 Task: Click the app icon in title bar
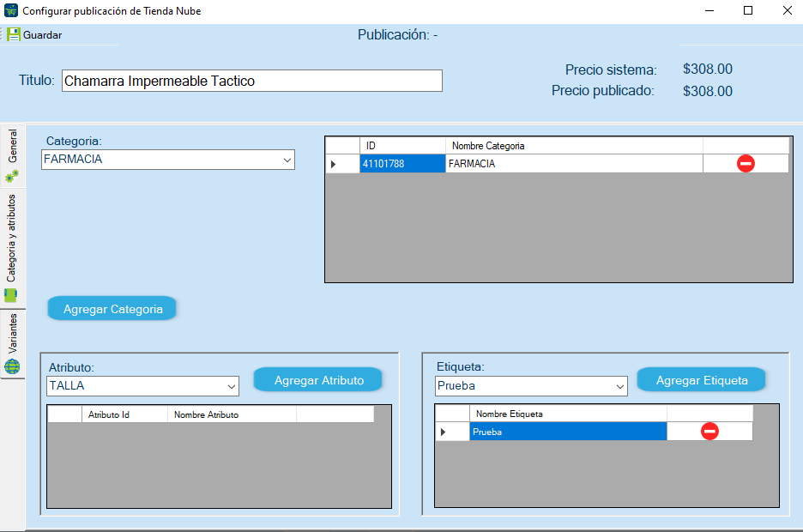pos(11,10)
